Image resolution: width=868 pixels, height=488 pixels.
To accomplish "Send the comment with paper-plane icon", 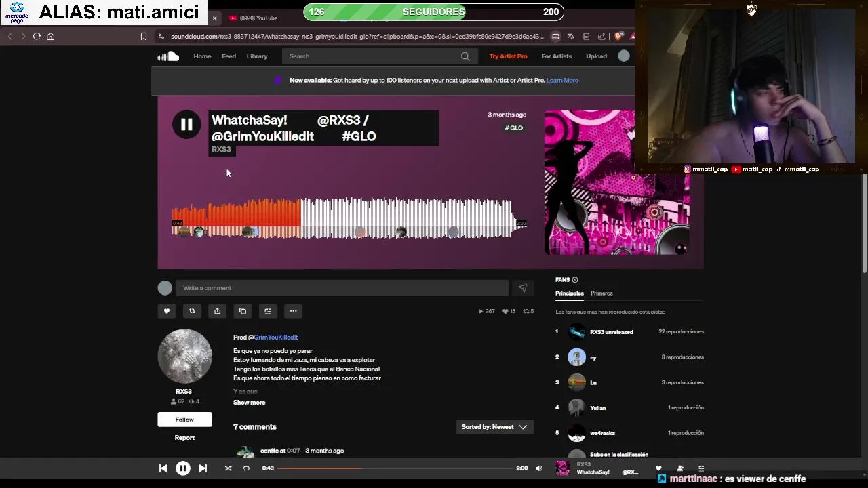I will coord(523,288).
